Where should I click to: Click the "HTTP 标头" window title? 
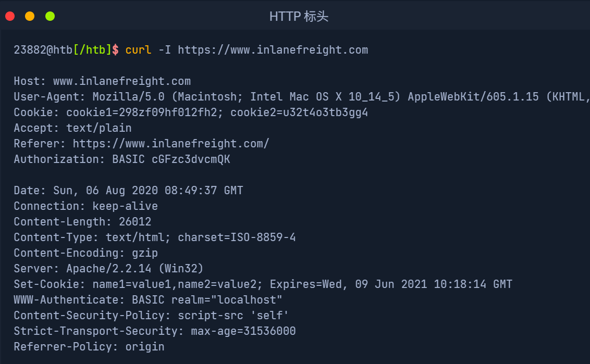[299, 17]
